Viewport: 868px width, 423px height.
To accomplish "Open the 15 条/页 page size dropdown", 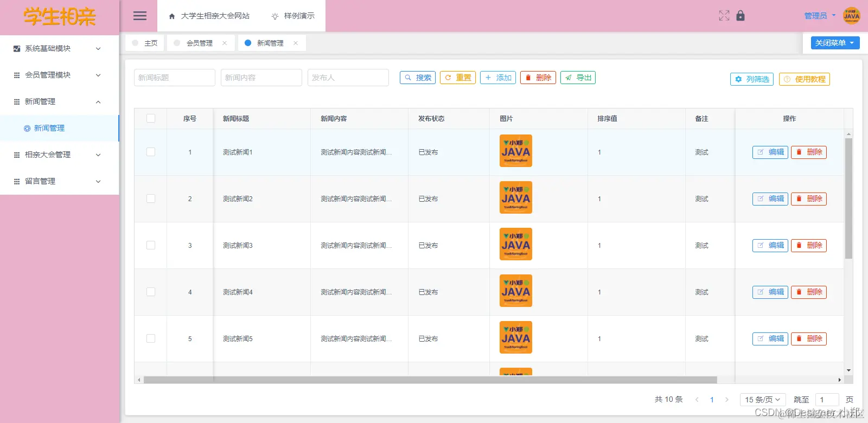I will pyautogui.click(x=763, y=400).
